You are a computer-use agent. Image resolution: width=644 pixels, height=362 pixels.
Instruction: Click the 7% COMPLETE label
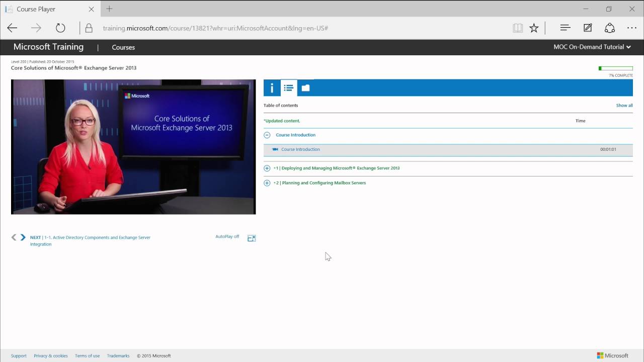[621, 75]
